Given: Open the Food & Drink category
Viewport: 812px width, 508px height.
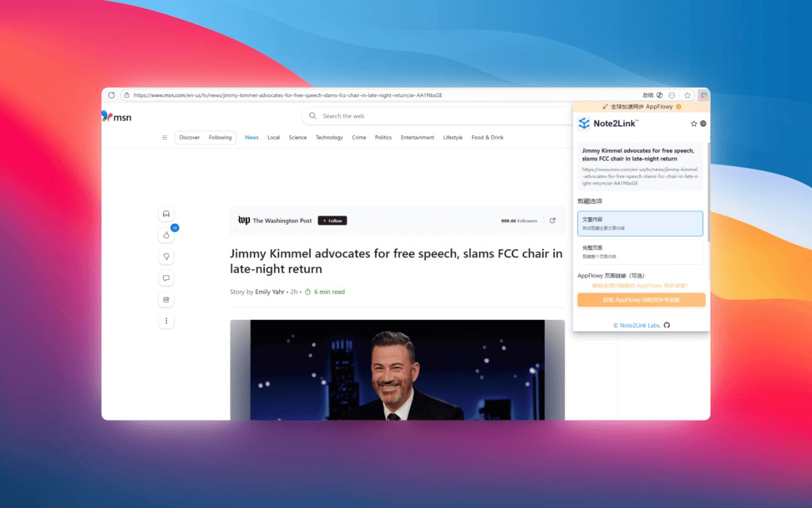Looking at the screenshot, I should pos(487,137).
